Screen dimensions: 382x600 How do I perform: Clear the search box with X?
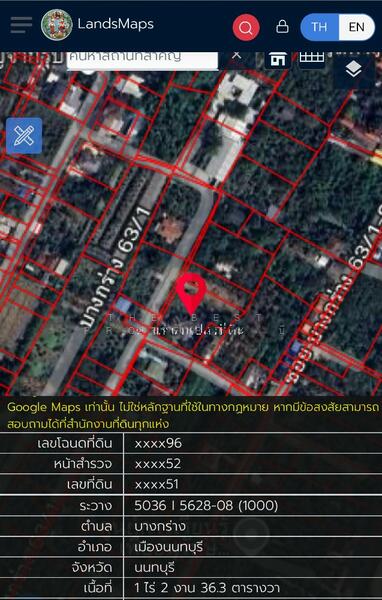[237, 56]
